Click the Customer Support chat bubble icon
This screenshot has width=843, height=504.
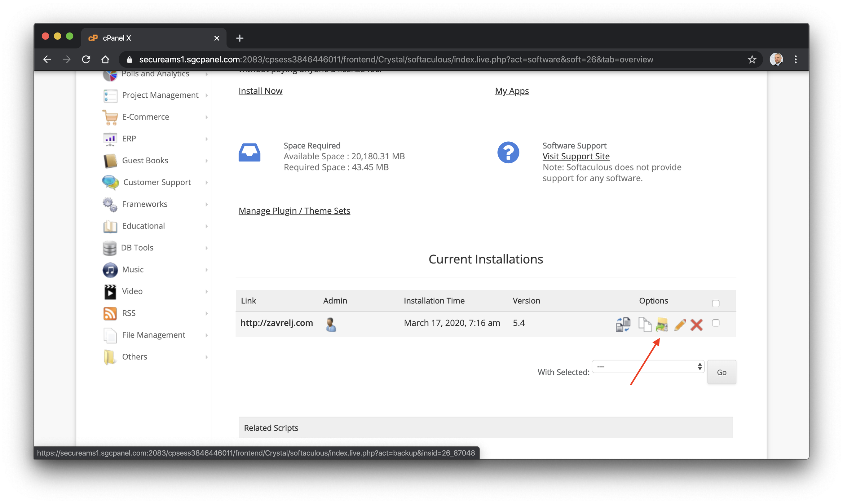click(x=110, y=182)
